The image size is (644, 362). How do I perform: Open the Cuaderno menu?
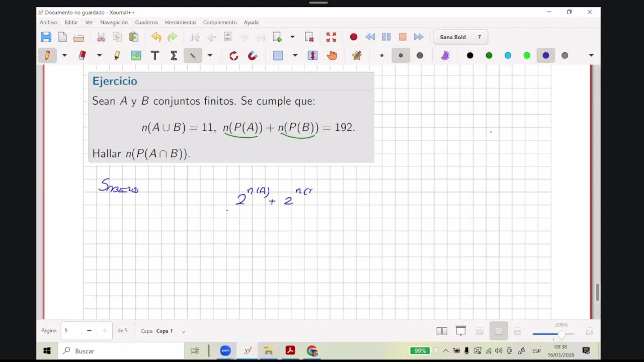coord(146,22)
